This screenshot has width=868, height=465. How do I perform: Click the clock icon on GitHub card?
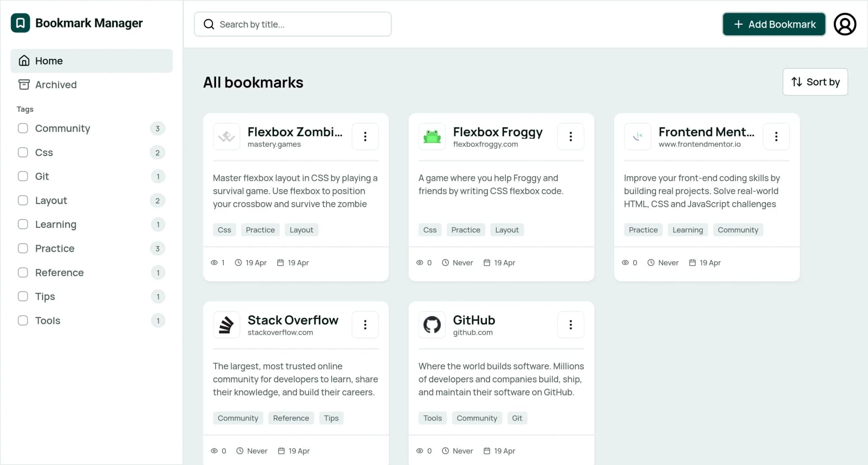[x=445, y=451]
